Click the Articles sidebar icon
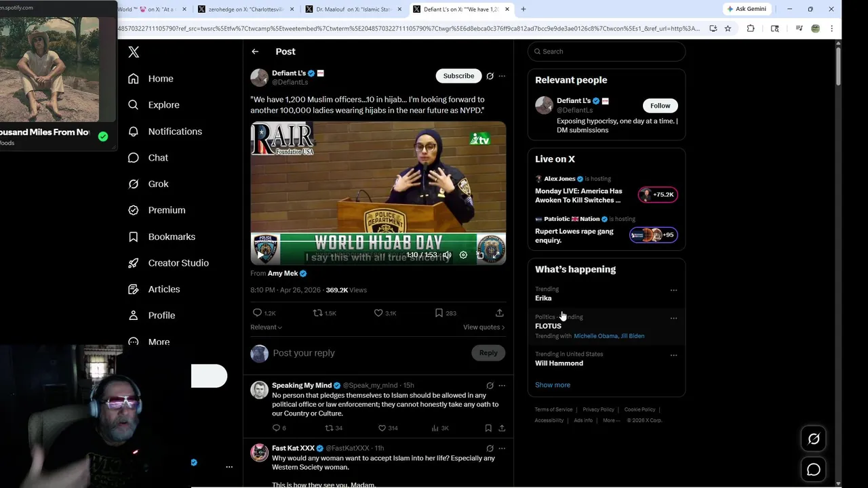This screenshot has height=488, width=868. click(134, 289)
